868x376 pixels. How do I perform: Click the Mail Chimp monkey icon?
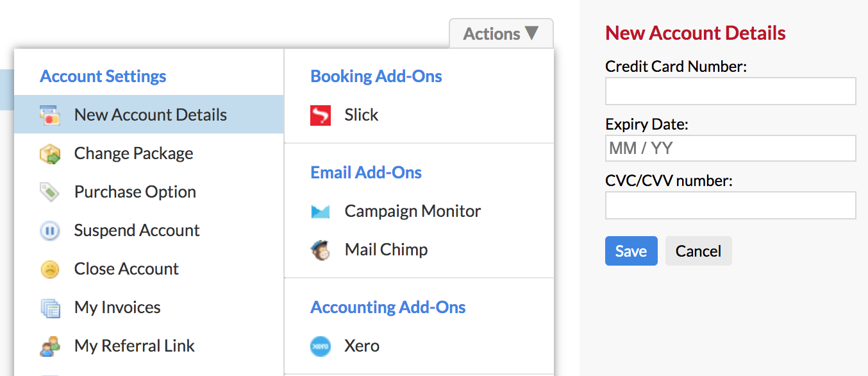click(x=321, y=250)
